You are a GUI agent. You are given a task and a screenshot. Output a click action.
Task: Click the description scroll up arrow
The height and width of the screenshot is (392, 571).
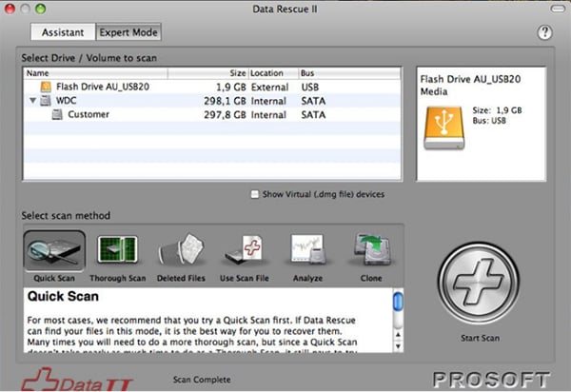398,335
